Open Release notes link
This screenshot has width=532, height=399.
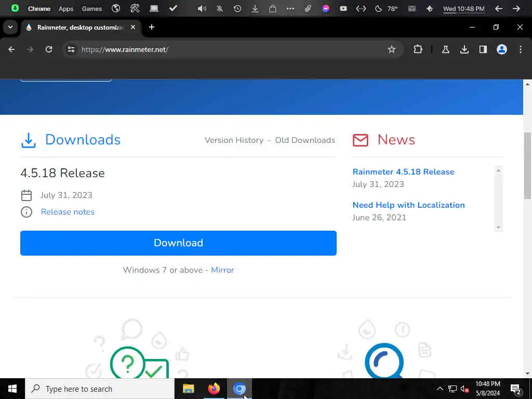[x=68, y=212]
